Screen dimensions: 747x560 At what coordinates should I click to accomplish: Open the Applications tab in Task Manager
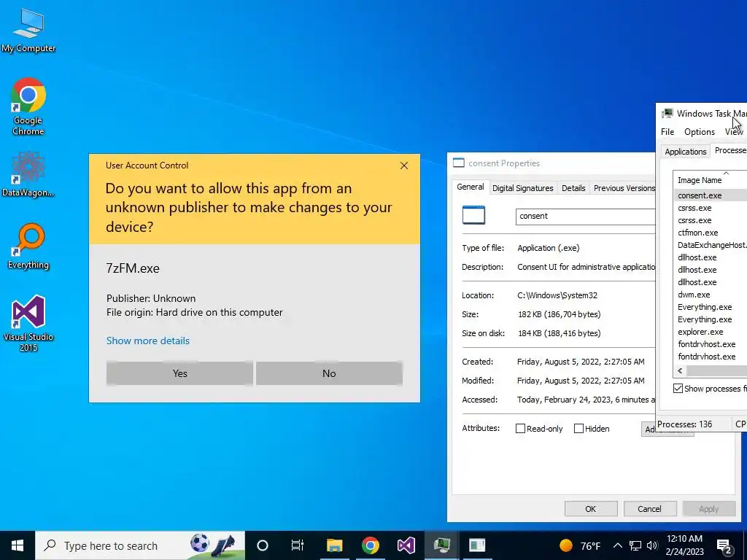686,152
